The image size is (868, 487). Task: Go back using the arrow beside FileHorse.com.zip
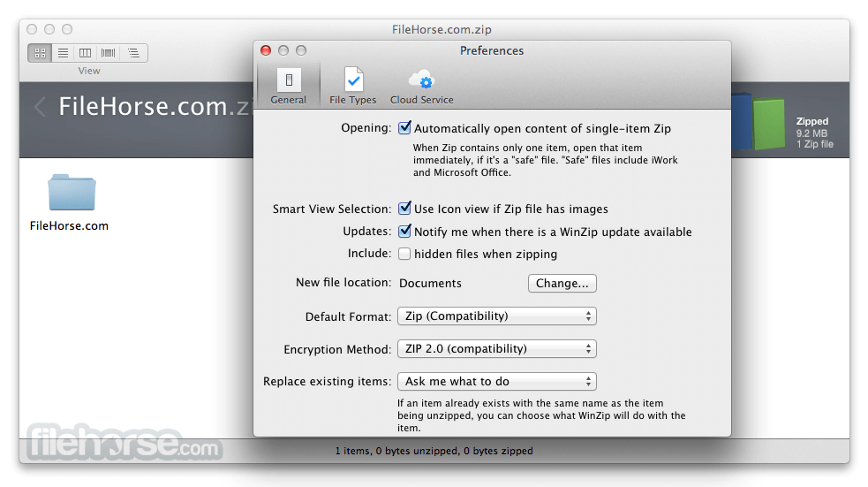click(x=40, y=106)
